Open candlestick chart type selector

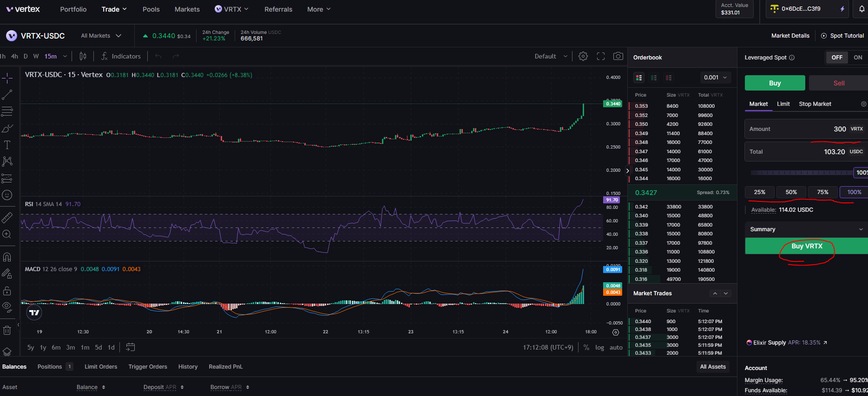point(83,56)
